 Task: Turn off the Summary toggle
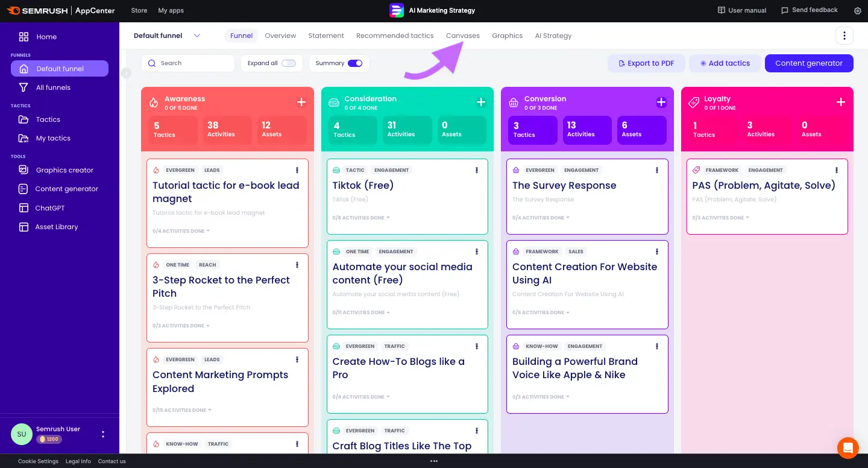(355, 63)
